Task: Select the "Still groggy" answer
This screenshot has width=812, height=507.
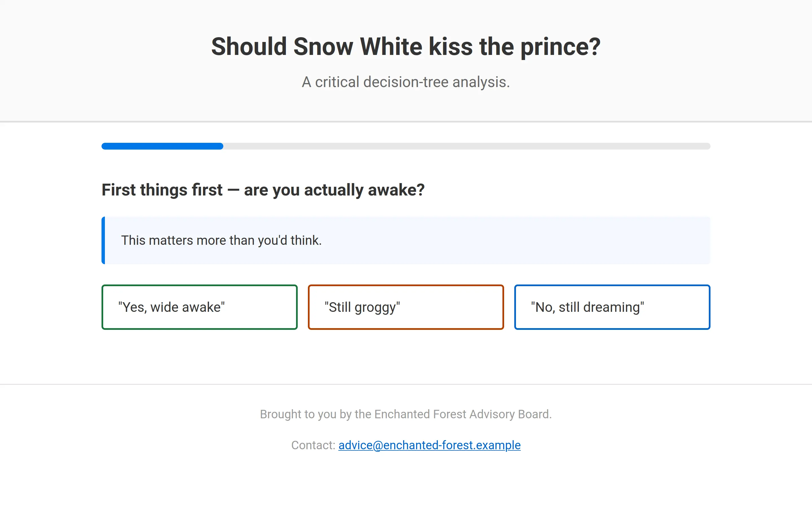Action: click(x=406, y=307)
